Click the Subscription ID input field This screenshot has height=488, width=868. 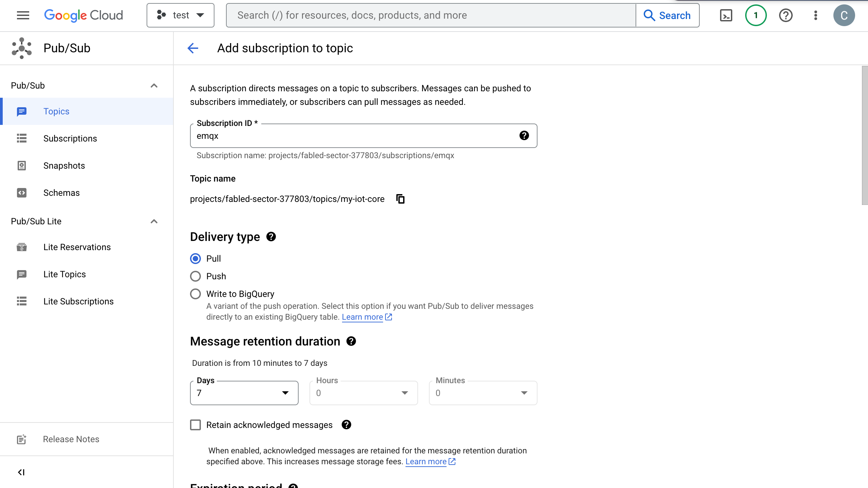point(364,136)
